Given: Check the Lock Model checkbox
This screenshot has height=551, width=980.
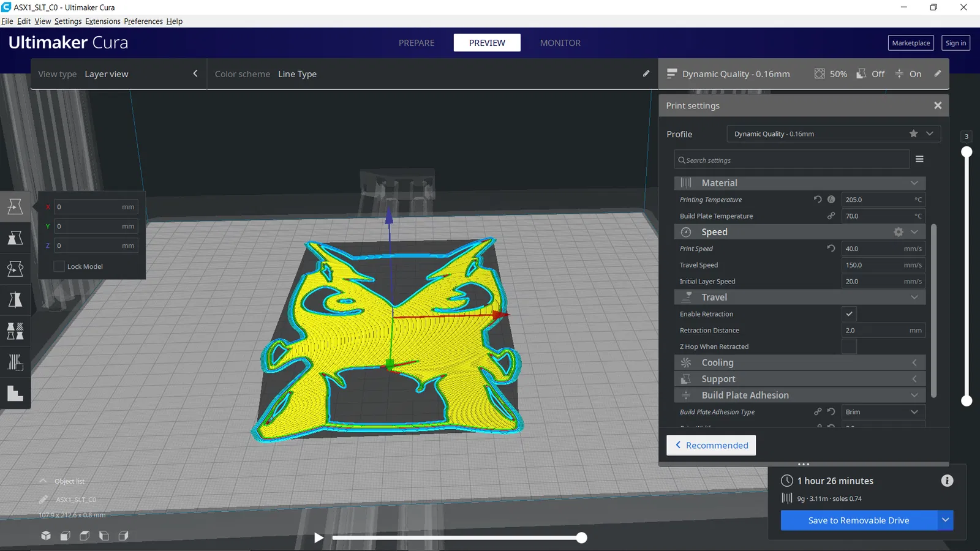Looking at the screenshot, I should [x=59, y=266].
